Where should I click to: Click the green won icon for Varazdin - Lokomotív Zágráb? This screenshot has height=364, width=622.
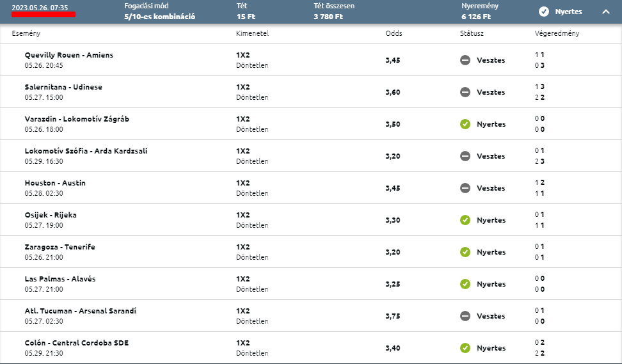[x=465, y=124]
